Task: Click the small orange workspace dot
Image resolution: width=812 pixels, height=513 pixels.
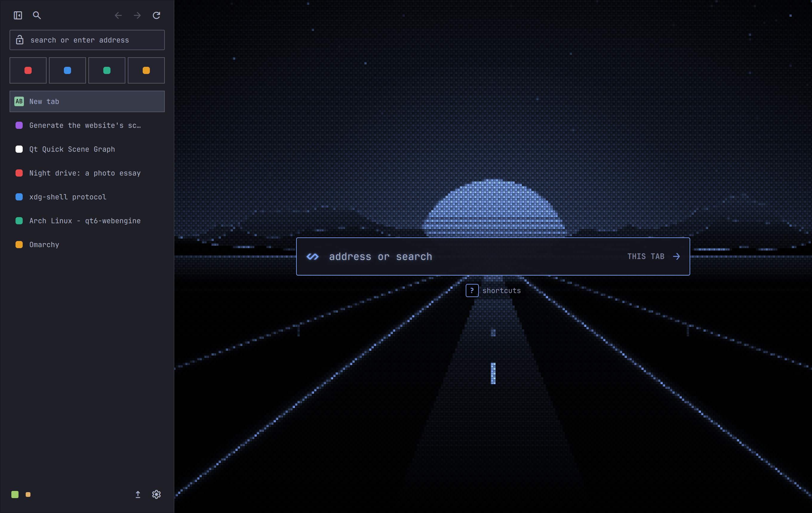Action: 28,495
